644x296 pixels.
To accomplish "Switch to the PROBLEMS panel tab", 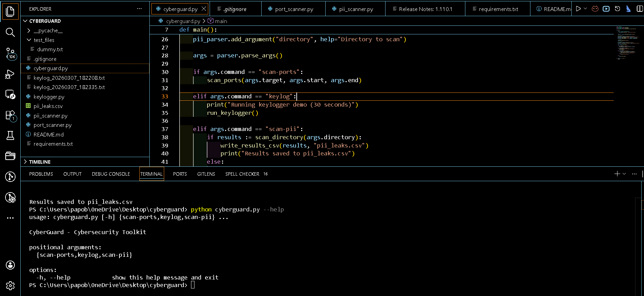I will [41, 174].
